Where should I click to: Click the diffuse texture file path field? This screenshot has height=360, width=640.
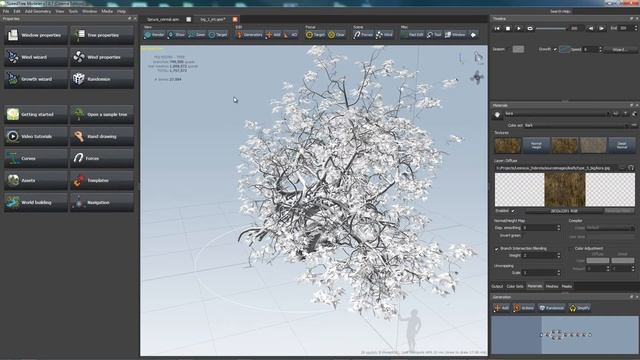557,168
